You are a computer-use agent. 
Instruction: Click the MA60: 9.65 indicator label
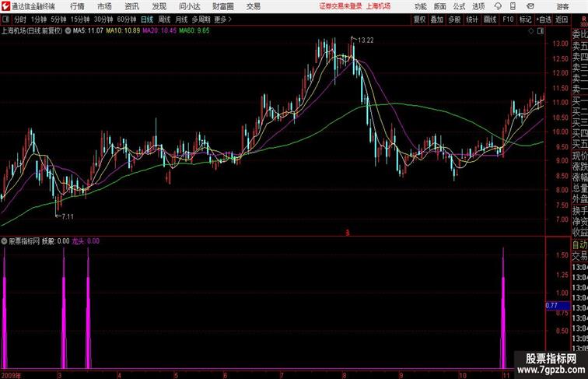pos(194,31)
